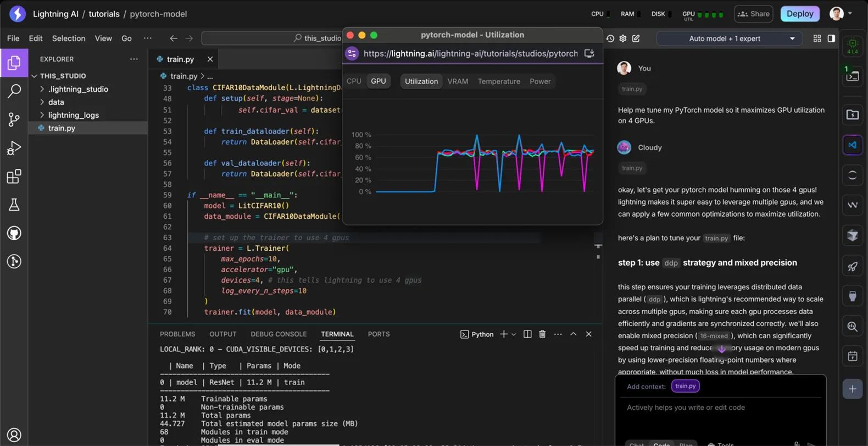Image resolution: width=868 pixels, height=446 pixels.
Task: Click the Deploy button
Action: pos(800,14)
